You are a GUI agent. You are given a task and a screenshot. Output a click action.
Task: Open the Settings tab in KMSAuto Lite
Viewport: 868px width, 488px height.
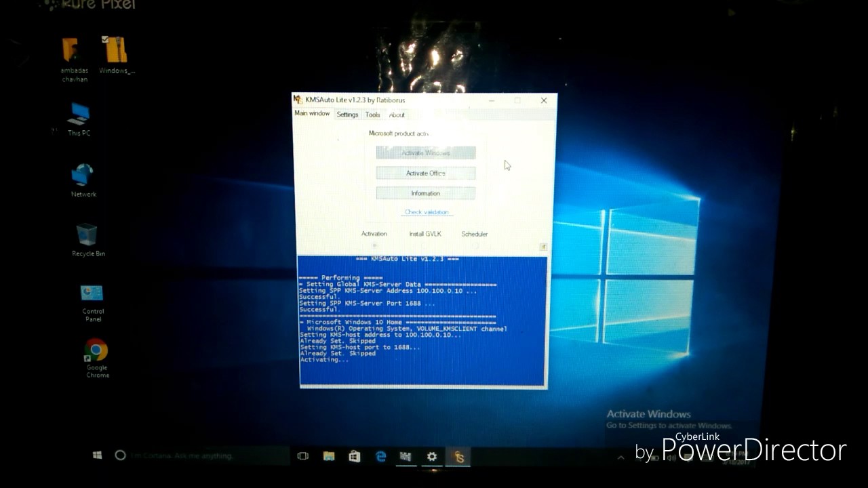[347, 115]
